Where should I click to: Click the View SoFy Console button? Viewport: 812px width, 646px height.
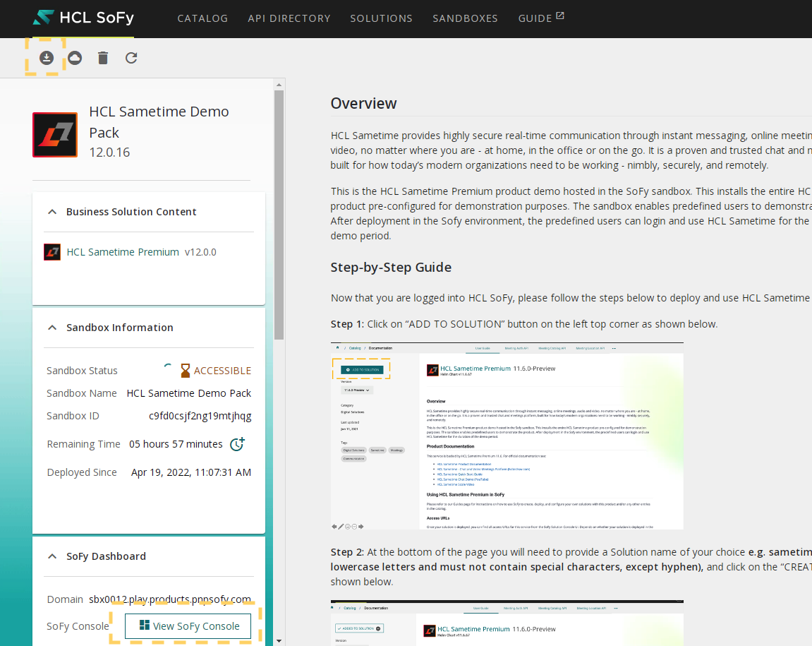[188, 626]
